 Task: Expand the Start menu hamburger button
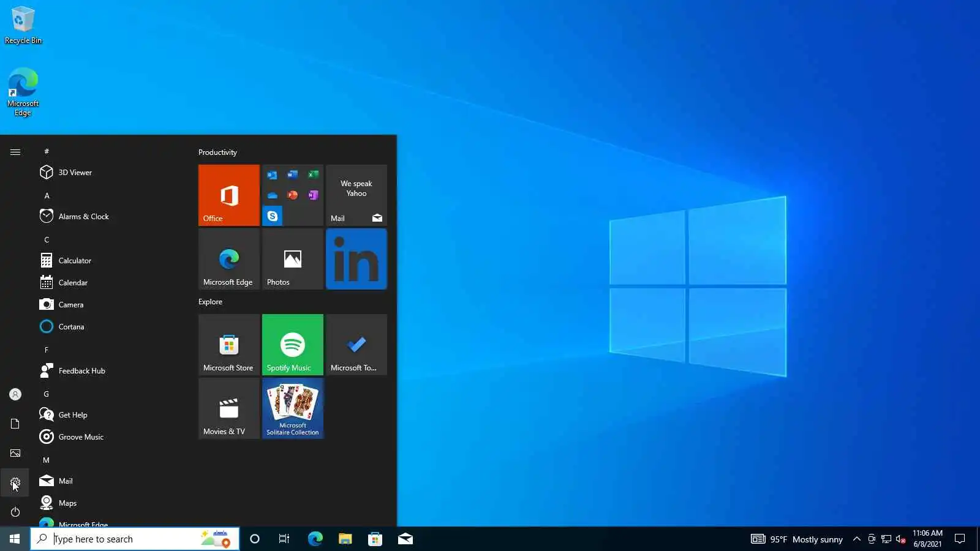[15, 152]
